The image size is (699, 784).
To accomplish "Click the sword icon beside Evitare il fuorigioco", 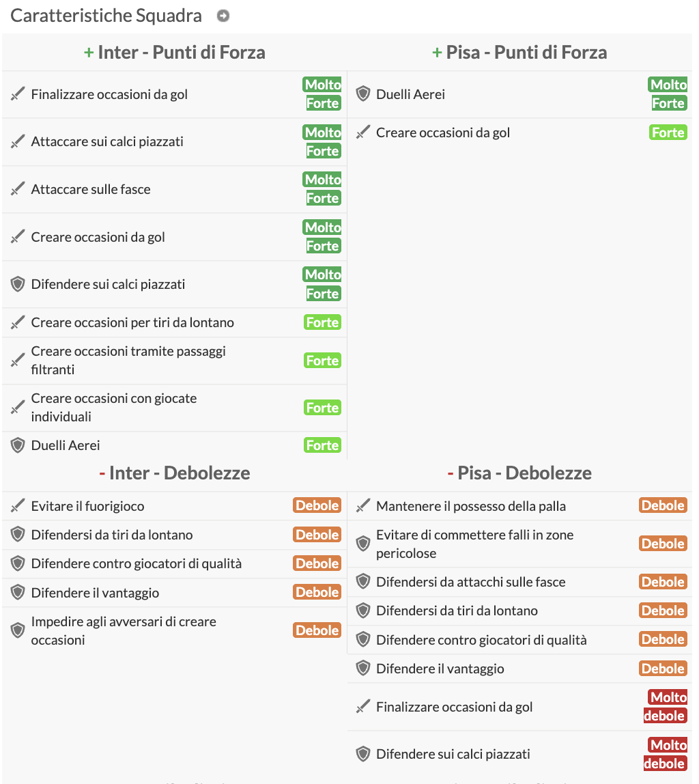I will 16,505.
